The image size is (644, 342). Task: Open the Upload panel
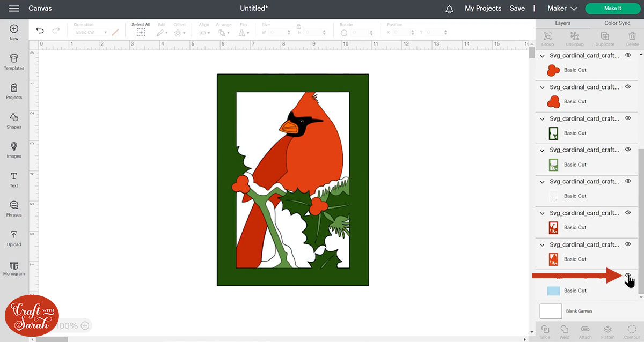[14, 237]
